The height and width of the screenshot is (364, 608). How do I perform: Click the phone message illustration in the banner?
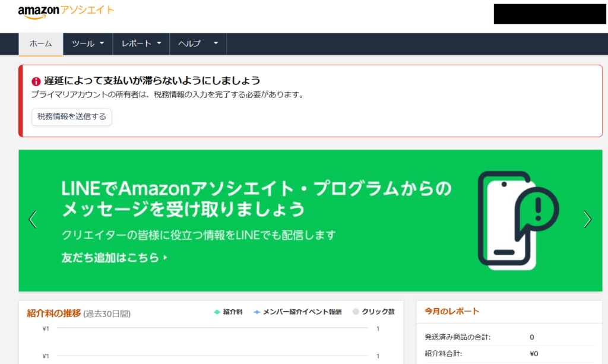[518, 219]
